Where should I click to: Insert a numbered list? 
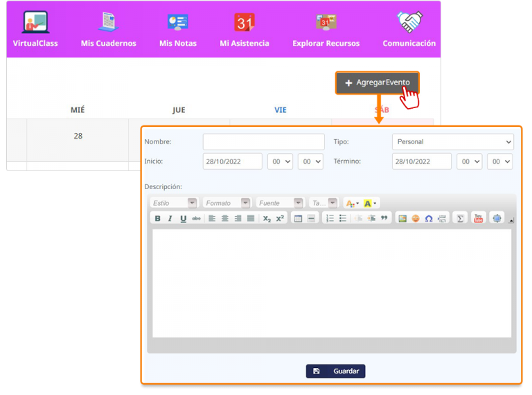(330, 218)
